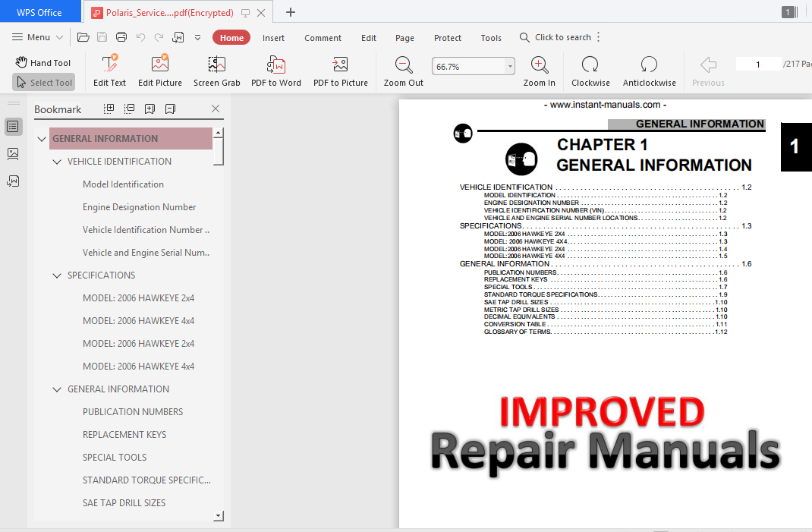Select the SPECIAL TOOLS bookmark

click(x=115, y=458)
